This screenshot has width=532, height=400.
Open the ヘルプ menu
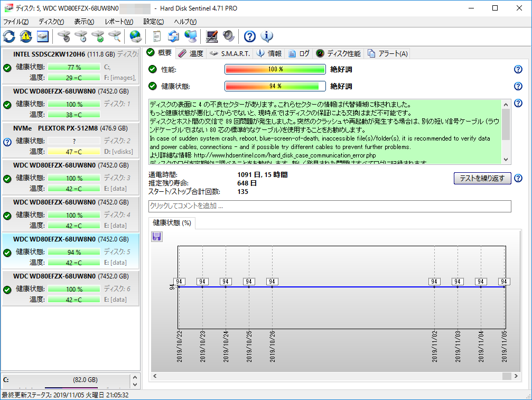(x=185, y=22)
